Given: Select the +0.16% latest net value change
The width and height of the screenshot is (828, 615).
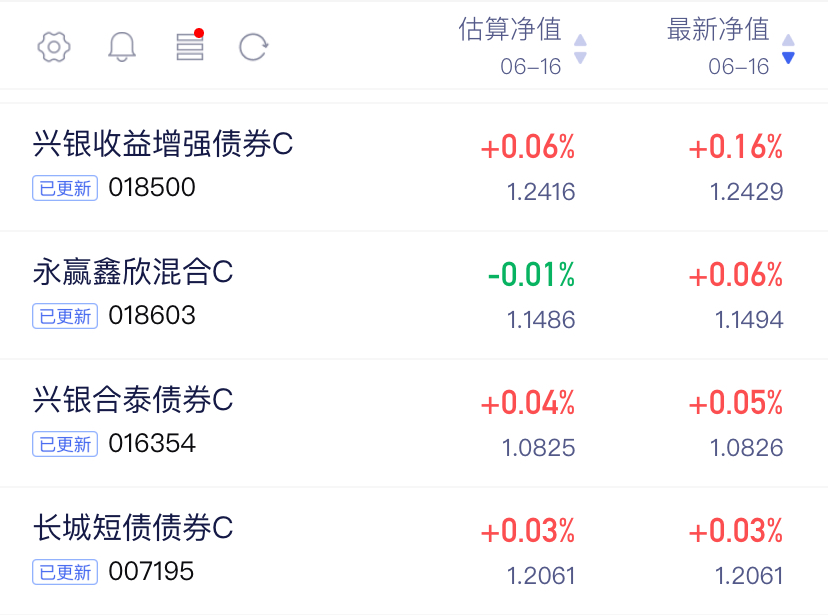Looking at the screenshot, I should 736,147.
